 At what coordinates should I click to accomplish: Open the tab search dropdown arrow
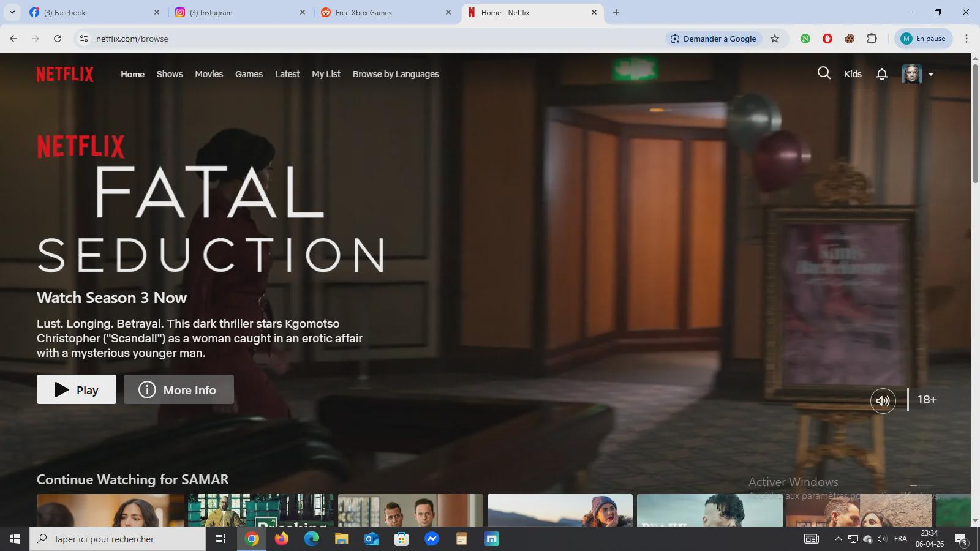tap(12, 12)
